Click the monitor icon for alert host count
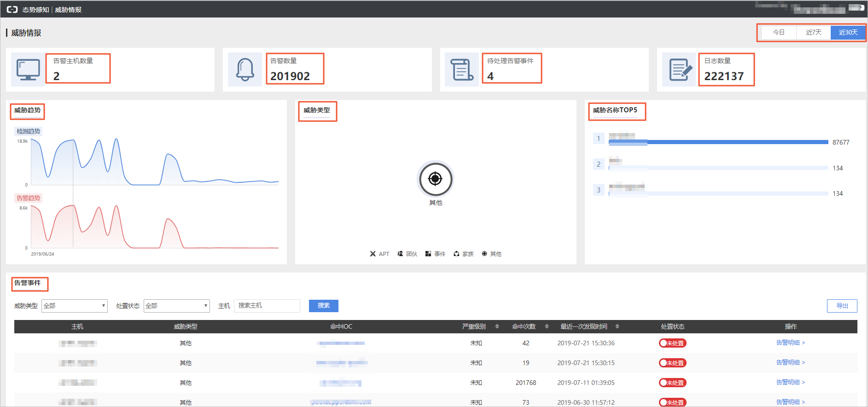 click(x=28, y=70)
